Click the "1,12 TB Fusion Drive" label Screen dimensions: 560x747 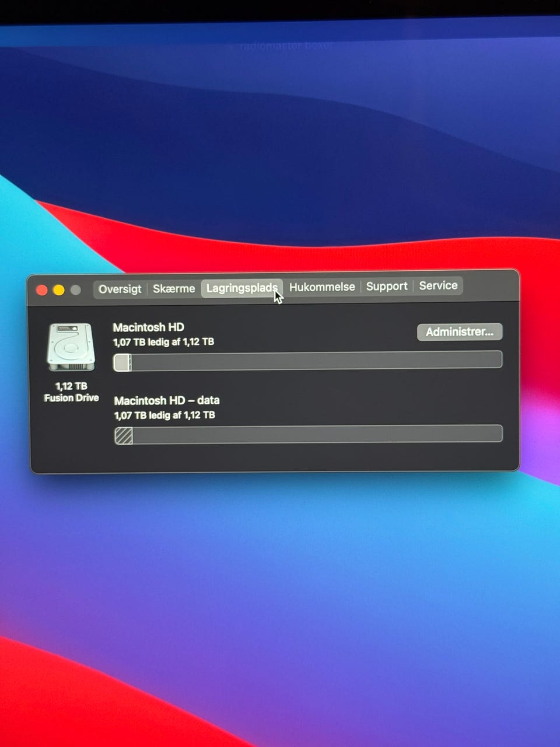point(71,392)
